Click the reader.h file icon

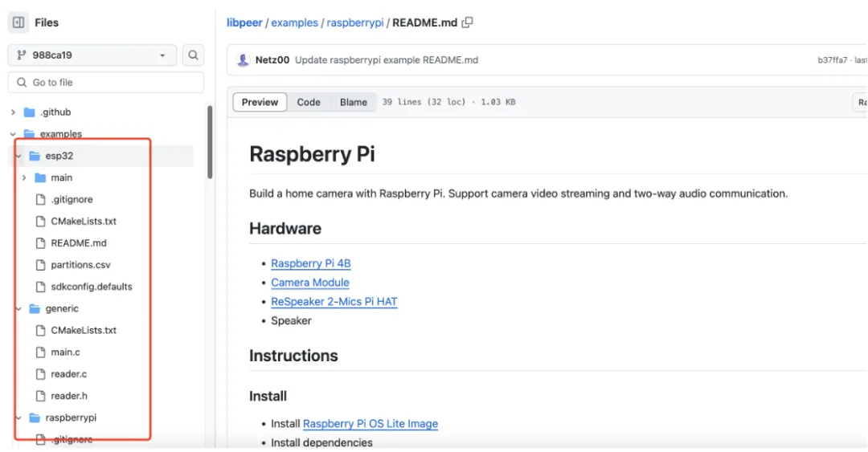[x=40, y=396]
